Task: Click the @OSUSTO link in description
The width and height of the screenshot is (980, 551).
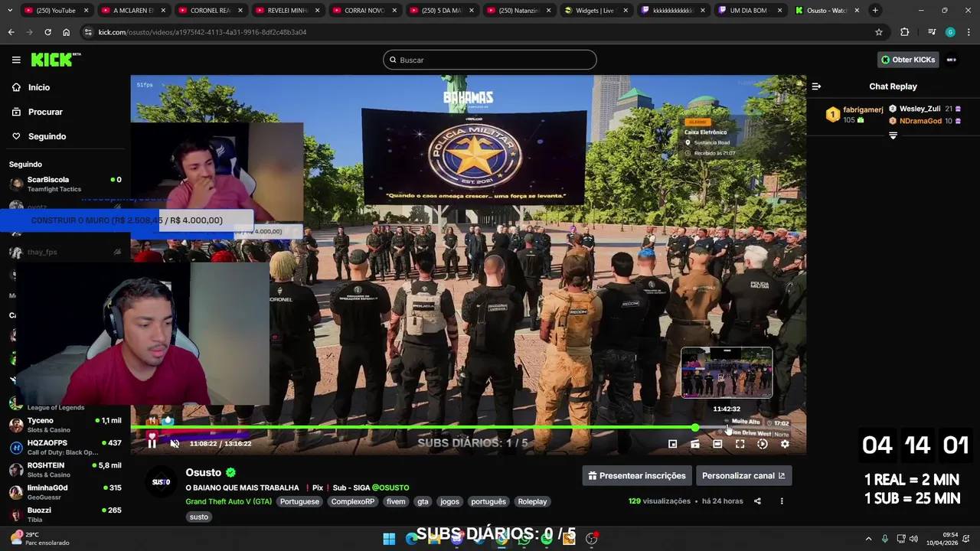Action: 390,487
